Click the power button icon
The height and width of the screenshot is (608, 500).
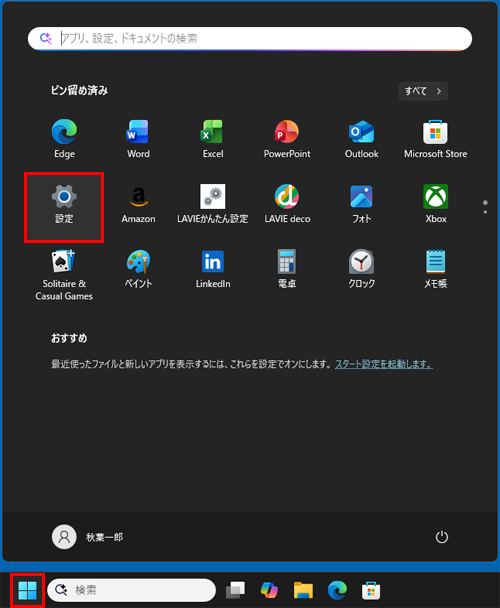[441, 537]
